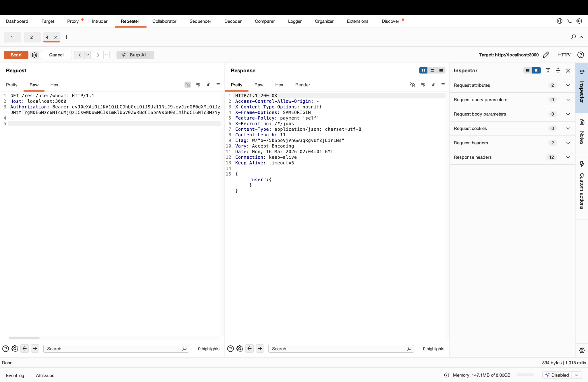Edit target with the pencil icon
Viewport: 588px width, 382px height.
click(x=546, y=55)
